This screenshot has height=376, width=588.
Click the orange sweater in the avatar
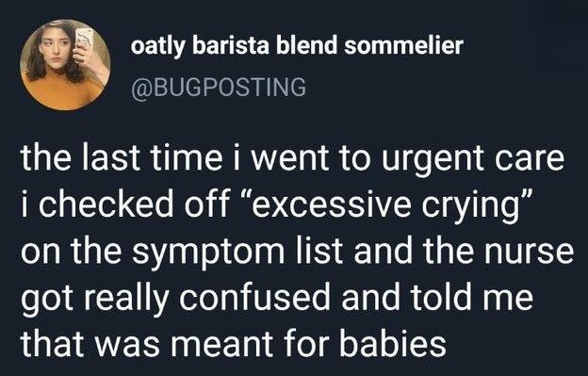coord(62,94)
